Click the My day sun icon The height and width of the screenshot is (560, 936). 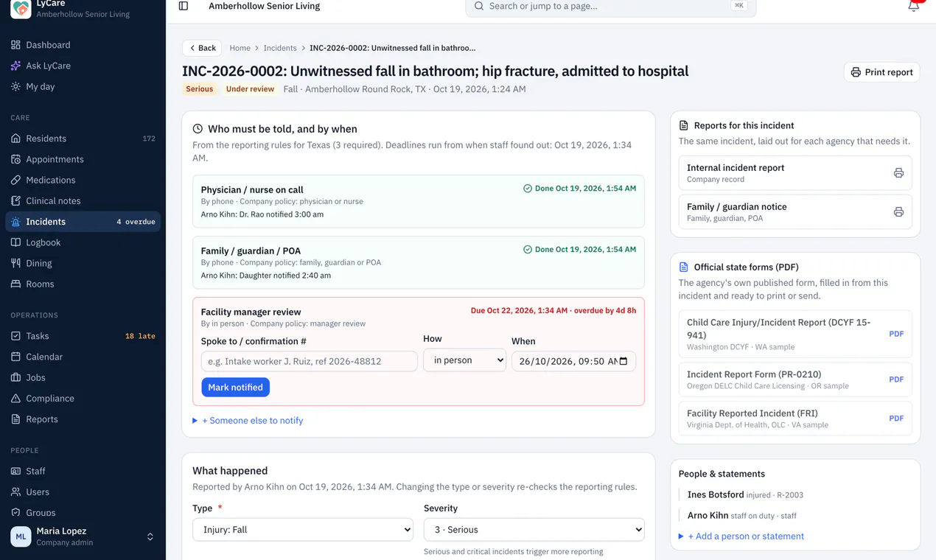pyautogui.click(x=15, y=86)
